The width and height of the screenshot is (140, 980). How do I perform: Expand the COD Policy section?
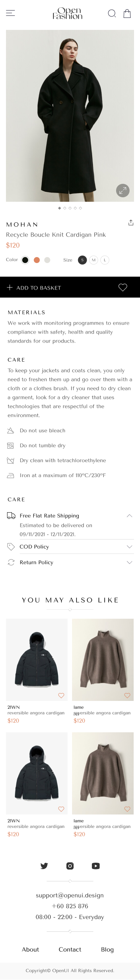(x=70, y=547)
